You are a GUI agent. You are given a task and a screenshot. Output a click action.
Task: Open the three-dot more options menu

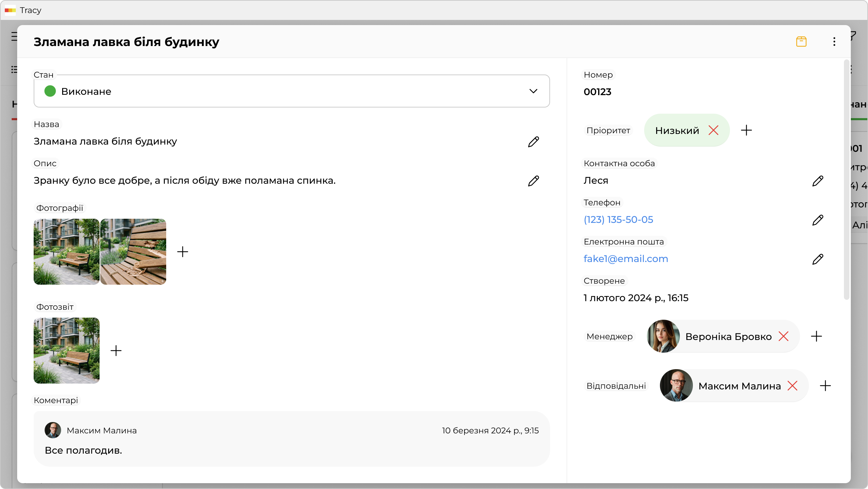pyautogui.click(x=834, y=42)
